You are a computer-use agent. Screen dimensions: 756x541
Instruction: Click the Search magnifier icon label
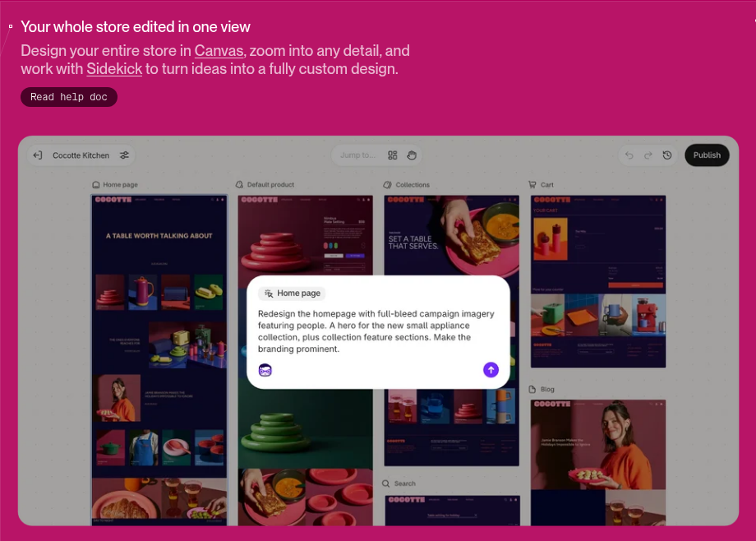pyautogui.click(x=385, y=483)
